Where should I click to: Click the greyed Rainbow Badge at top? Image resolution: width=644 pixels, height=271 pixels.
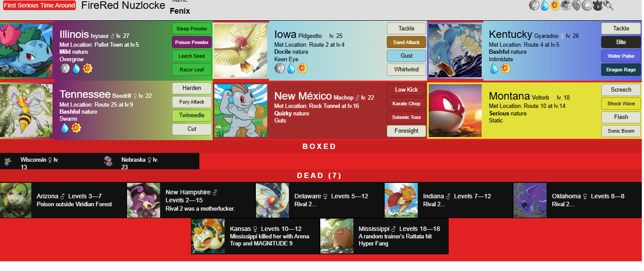click(566, 5)
